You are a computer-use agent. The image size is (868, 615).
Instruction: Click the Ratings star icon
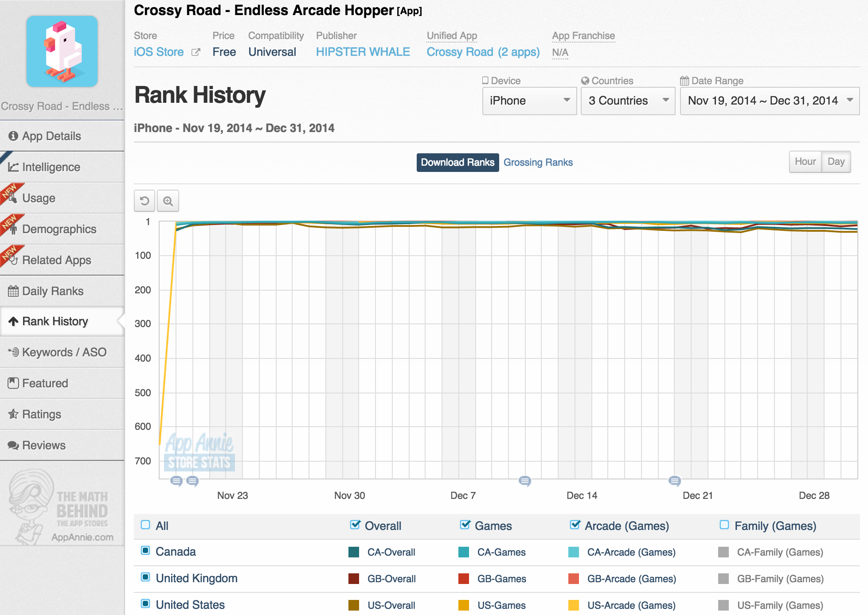click(x=13, y=414)
